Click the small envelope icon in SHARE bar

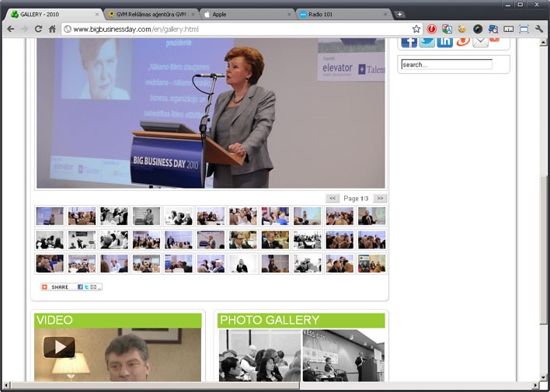(x=93, y=287)
